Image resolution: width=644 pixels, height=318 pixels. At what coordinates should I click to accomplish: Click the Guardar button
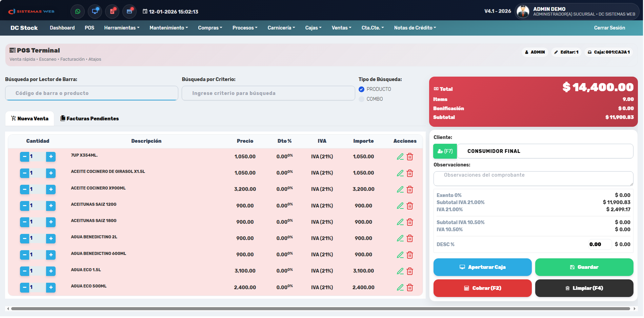click(x=584, y=267)
